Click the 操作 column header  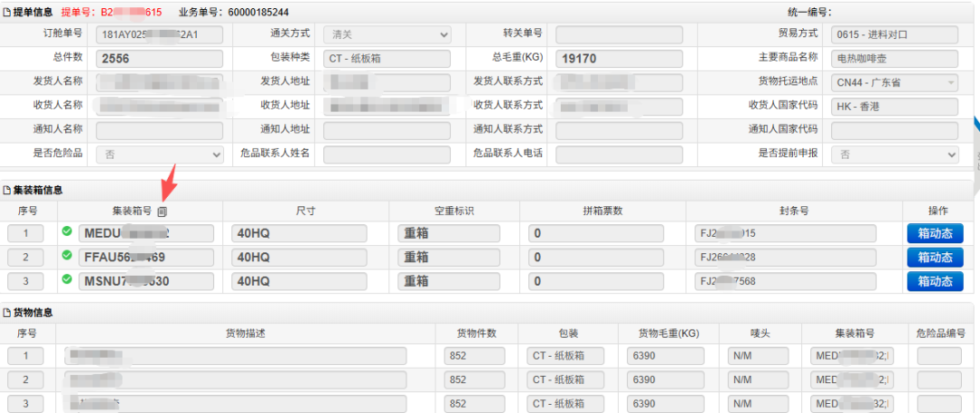pyautogui.click(x=939, y=211)
